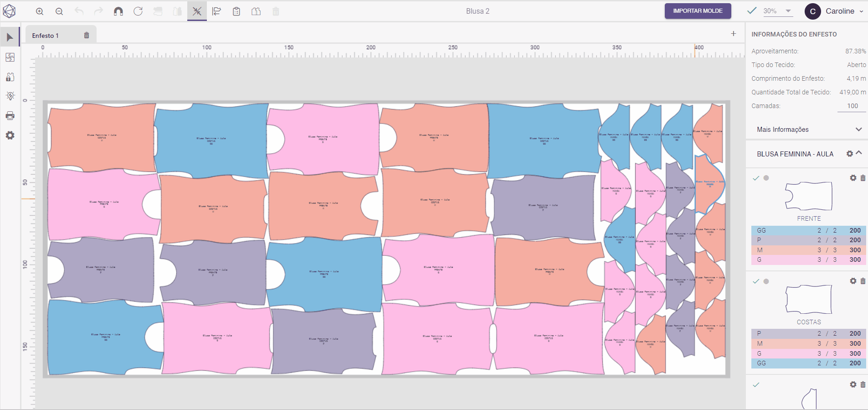Toggle the gray dot on FRENTE piece
Screen dimensions: 868x410
point(766,178)
